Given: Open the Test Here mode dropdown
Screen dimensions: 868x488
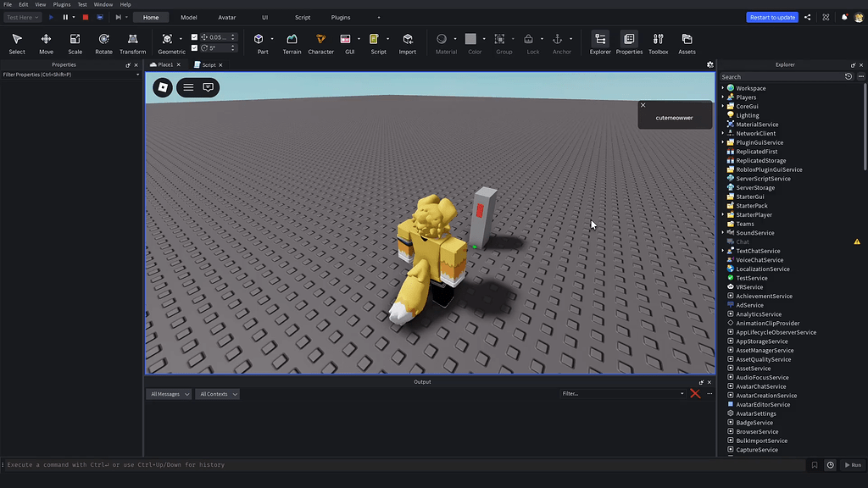Looking at the screenshot, I should pos(23,17).
